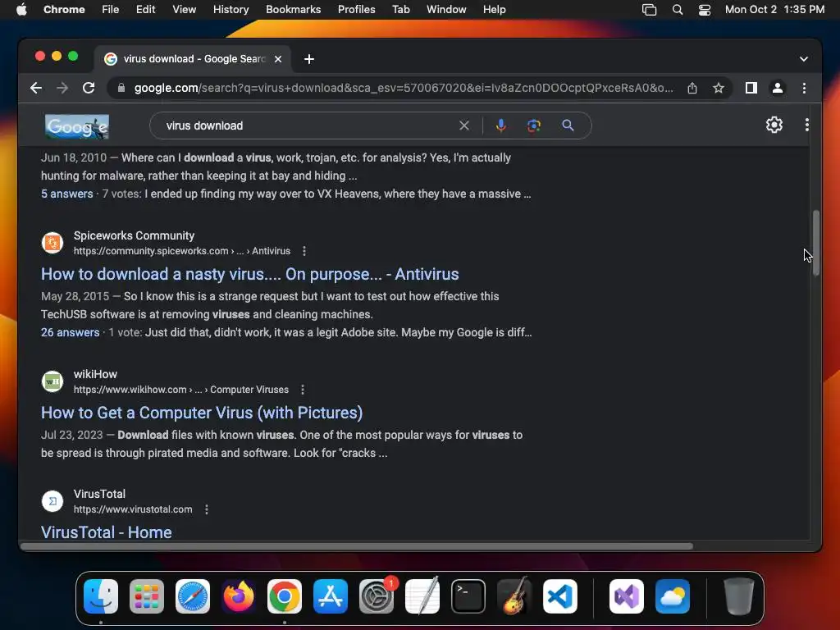Open Spiceworks result's more options dots
Image resolution: width=840 pixels, height=630 pixels.
[304, 251]
